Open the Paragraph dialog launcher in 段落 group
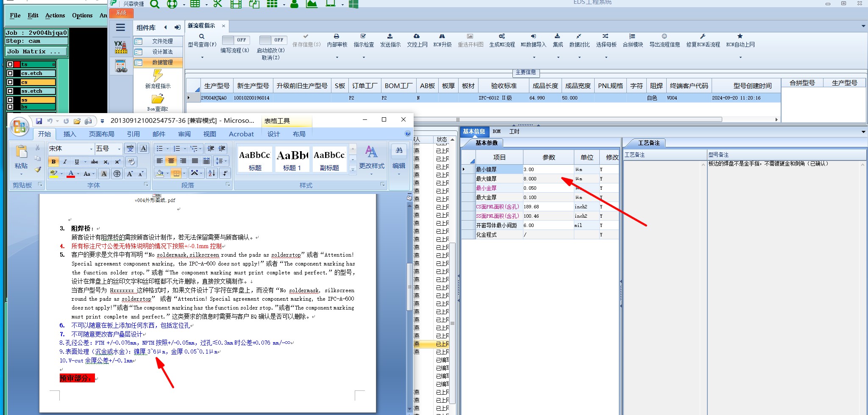The height and width of the screenshot is (415, 868). click(228, 185)
